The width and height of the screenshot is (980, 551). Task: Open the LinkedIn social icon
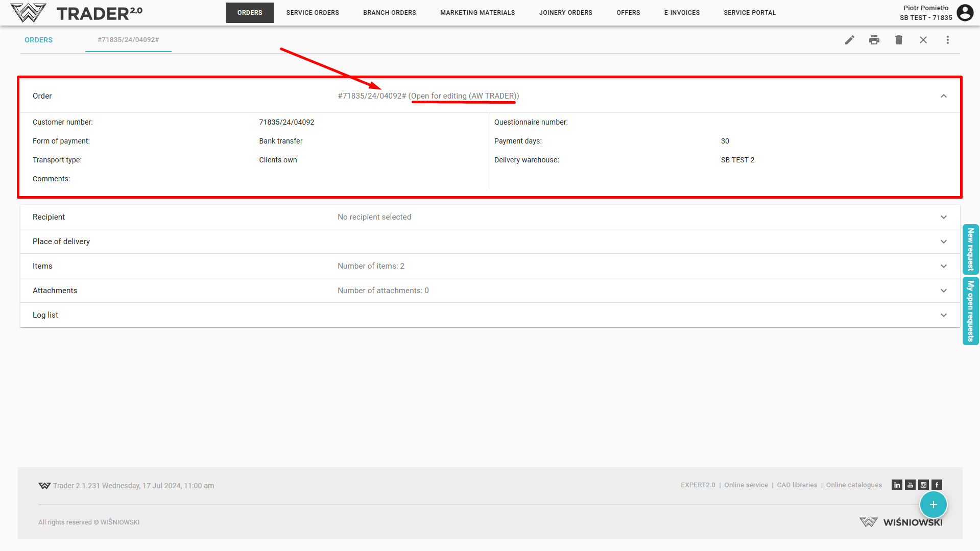coord(897,485)
